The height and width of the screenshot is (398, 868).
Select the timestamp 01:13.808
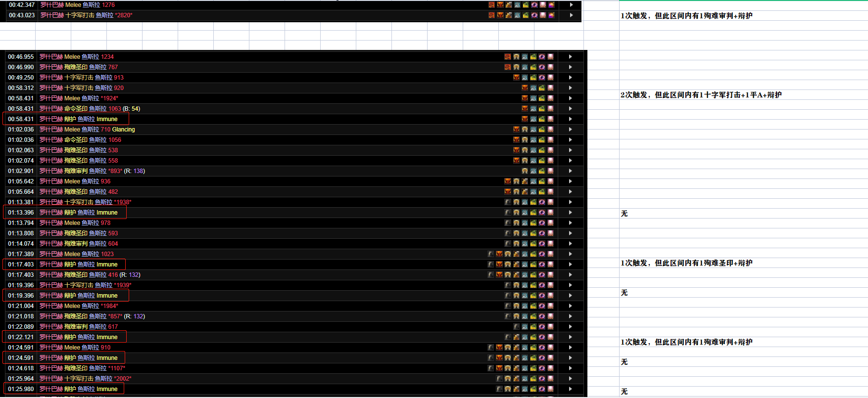point(21,233)
